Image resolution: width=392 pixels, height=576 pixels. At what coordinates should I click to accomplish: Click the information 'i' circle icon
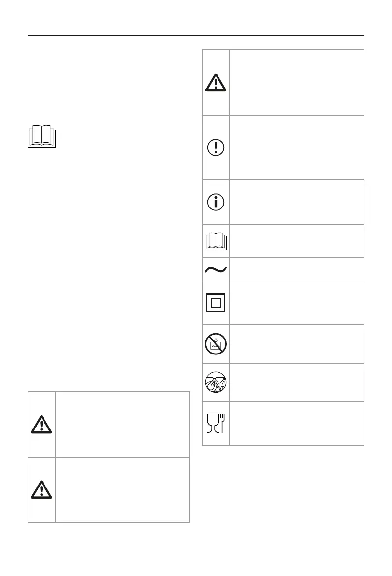(x=216, y=202)
